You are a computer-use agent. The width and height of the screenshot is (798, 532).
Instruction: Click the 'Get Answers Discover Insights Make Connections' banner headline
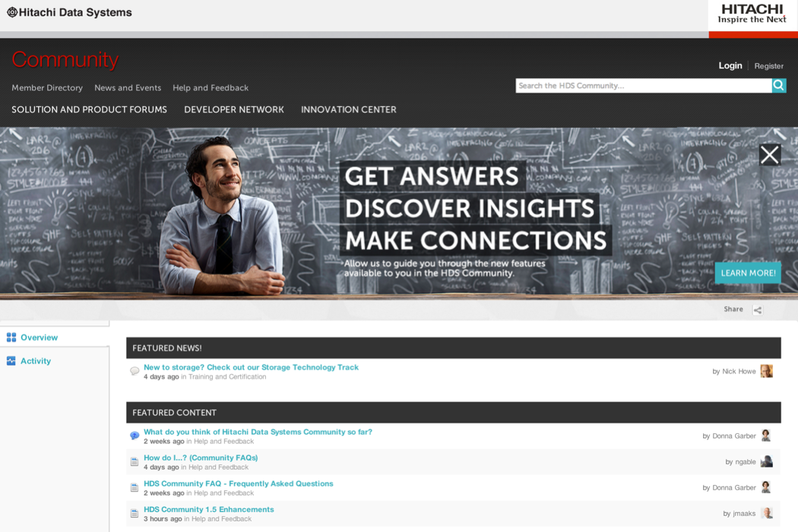pos(476,208)
